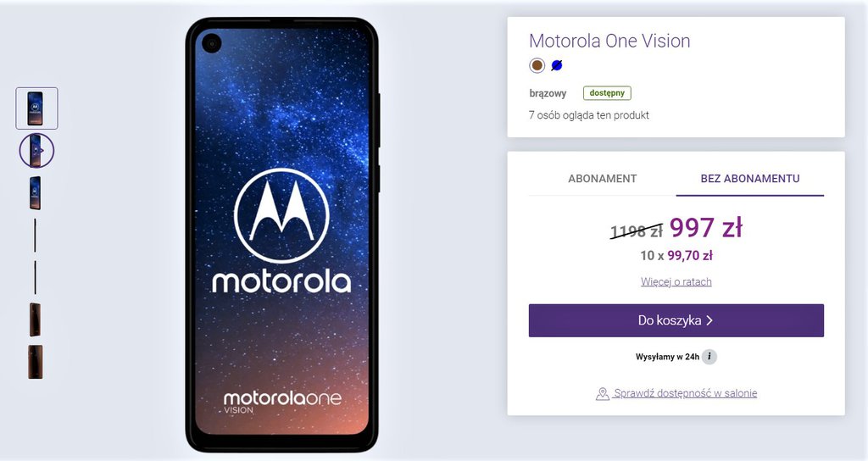The image size is (868, 461).
Task: Click the Motorola One Vision title
Action: pyautogui.click(x=609, y=41)
